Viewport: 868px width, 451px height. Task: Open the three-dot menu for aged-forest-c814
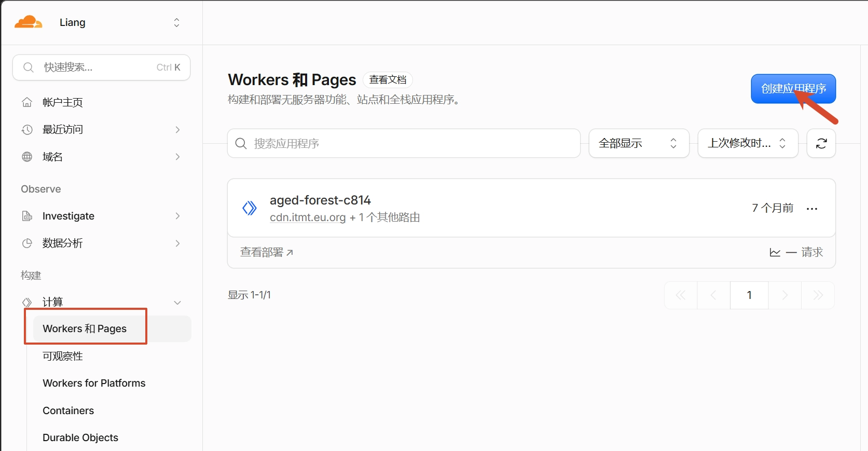pos(812,209)
